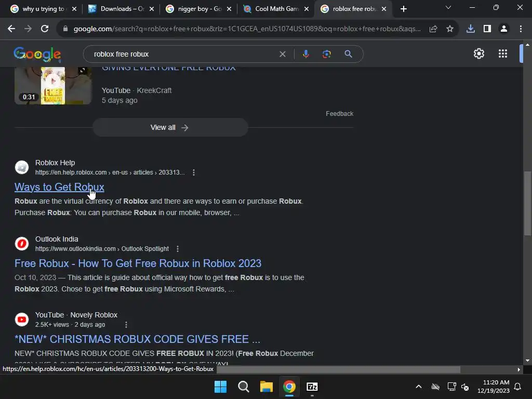The width and height of the screenshot is (532, 399).
Task: Switch to 'why u trying to' tab
Action: pyautogui.click(x=43, y=9)
